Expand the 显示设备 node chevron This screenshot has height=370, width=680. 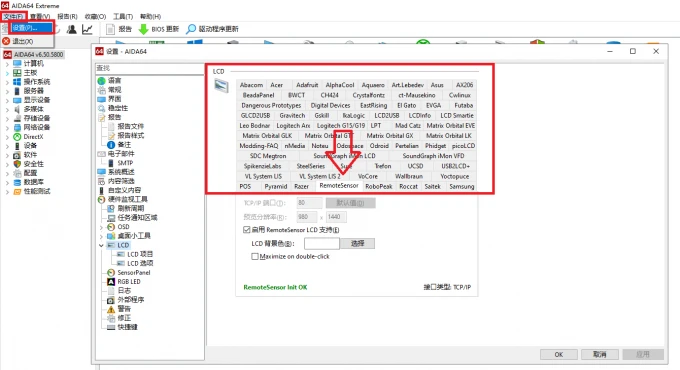pyautogui.click(x=7, y=100)
